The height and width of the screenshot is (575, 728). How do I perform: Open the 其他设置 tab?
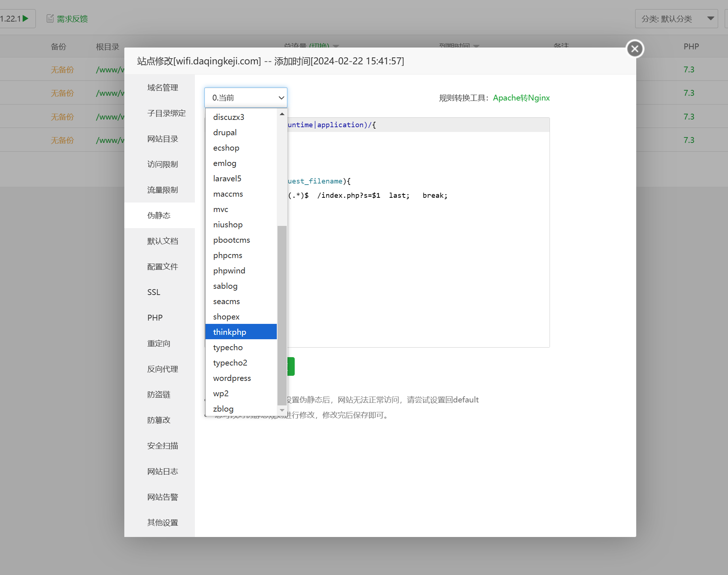click(162, 522)
